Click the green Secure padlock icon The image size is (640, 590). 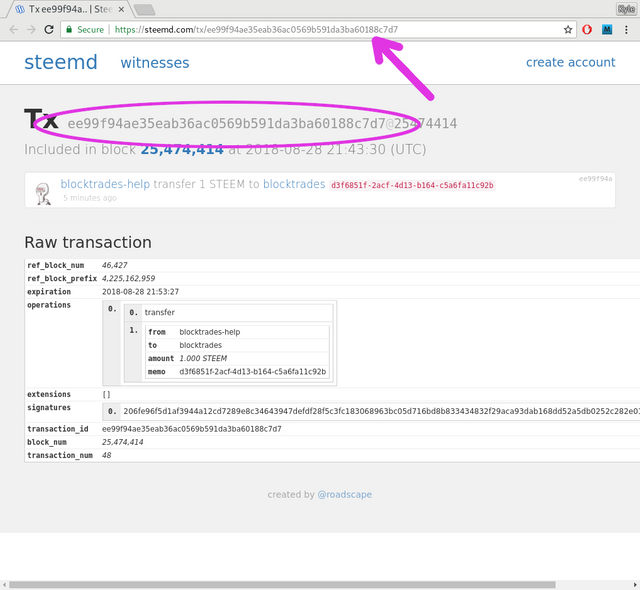[x=69, y=29]
